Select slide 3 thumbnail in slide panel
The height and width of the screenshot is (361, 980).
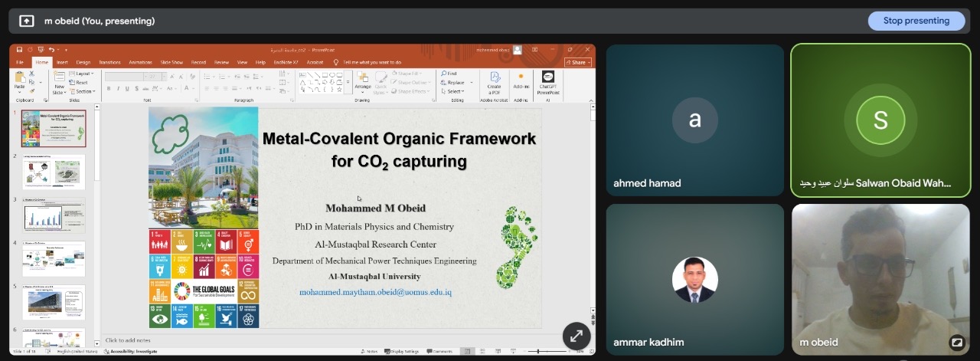[54, 216]
